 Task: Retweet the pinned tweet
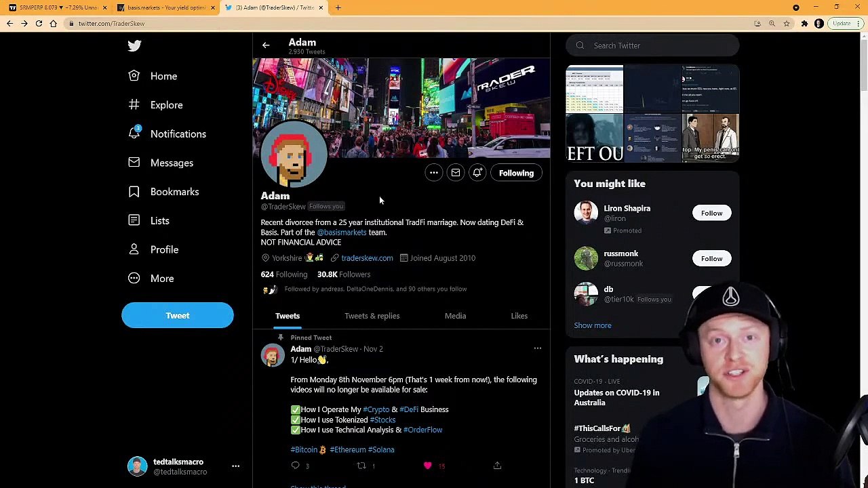pos(361,466)
